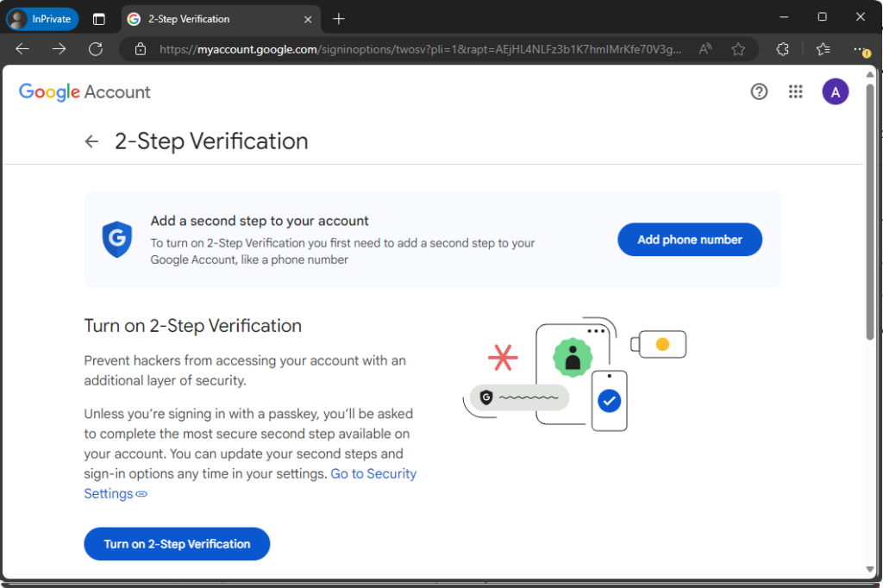Open the Google Help question mark icon

point(759,91)
